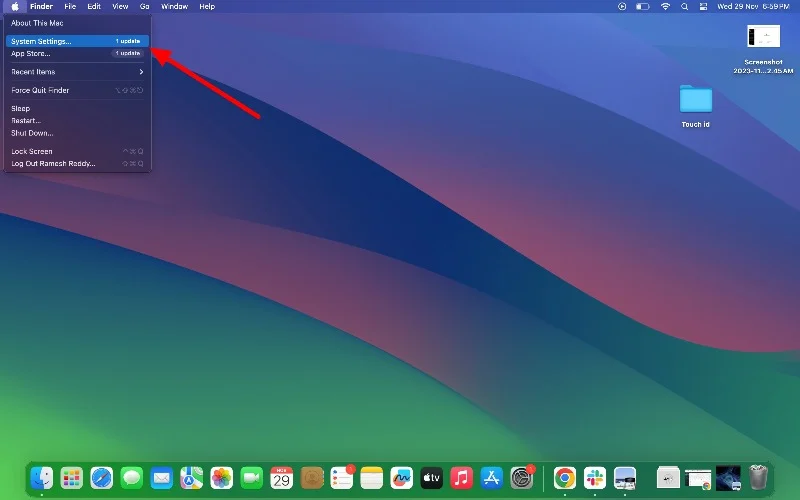Open Launchpad from the Dock
The height and width of the screenshot is (500, 800).
72,478
